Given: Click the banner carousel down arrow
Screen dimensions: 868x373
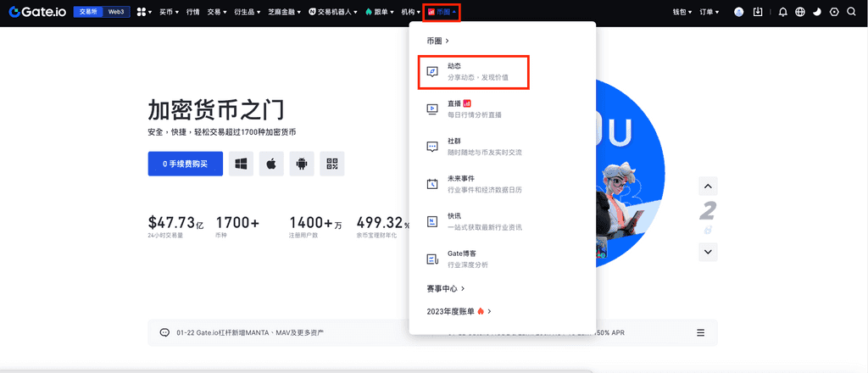Looking at the screenshot, I should click(709, 252).
